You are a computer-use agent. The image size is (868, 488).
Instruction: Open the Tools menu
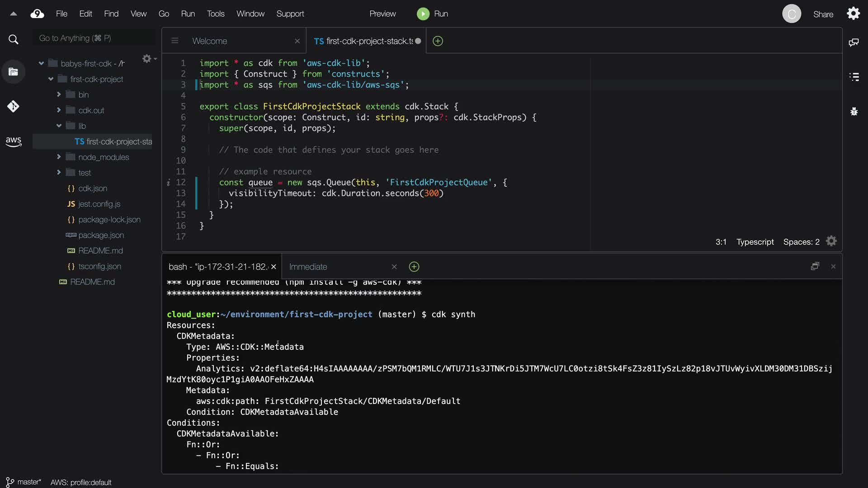[215, 14]
